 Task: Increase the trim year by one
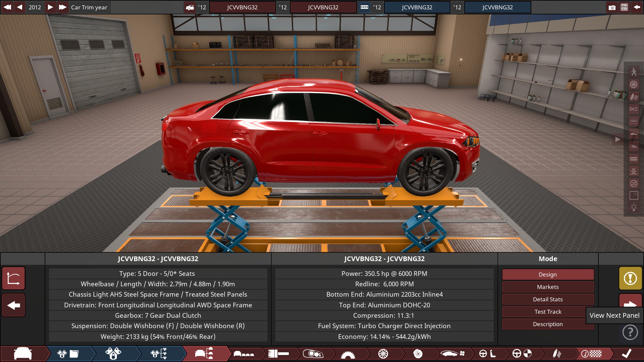pos(50,7)
